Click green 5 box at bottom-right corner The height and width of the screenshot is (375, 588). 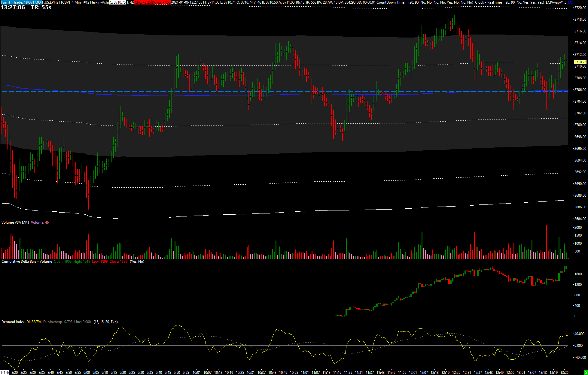click(585, 373)
